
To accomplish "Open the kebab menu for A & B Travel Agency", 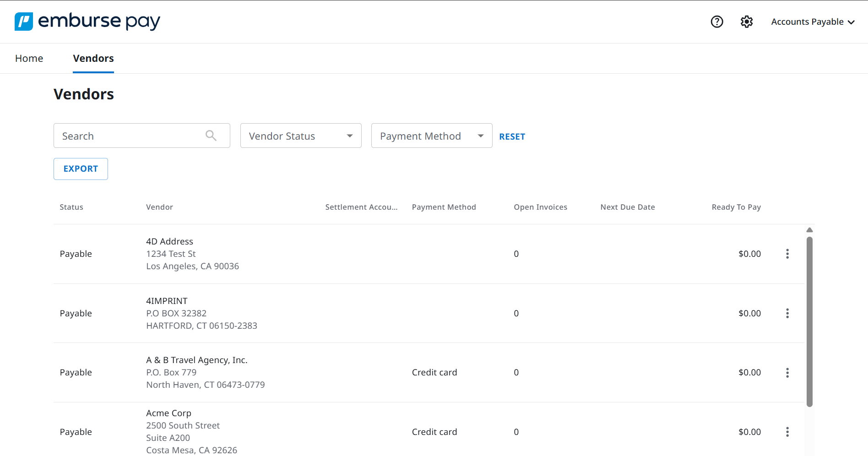I will point(787,372).
